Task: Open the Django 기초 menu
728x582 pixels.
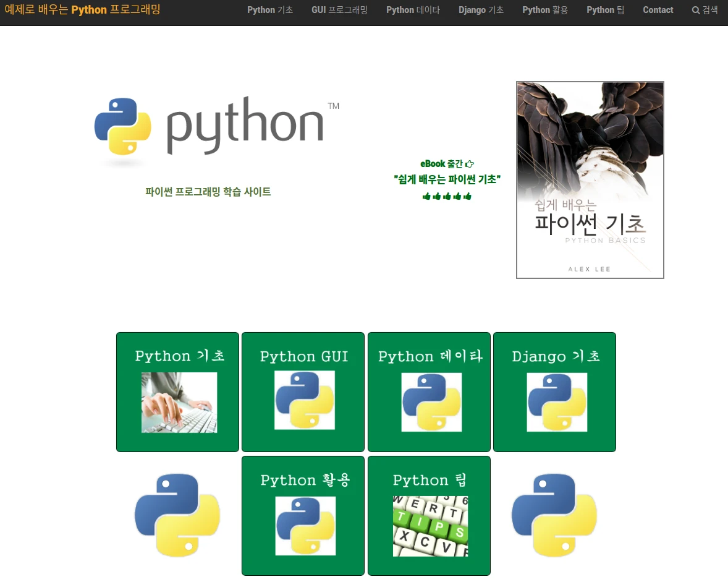Action: pyautogui.click(x=481, y=10)
